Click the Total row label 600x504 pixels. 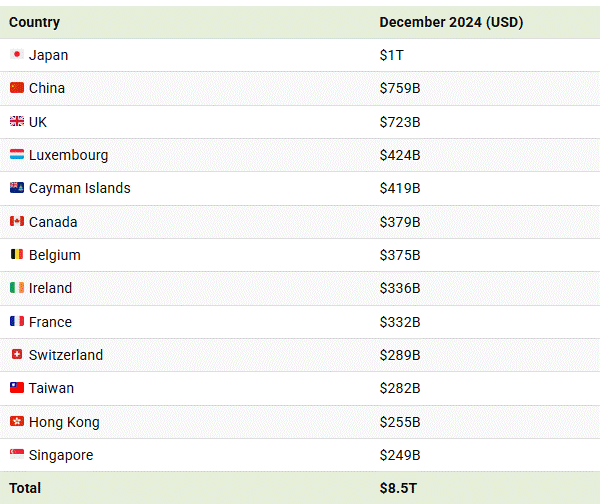[x=25, y=488]
